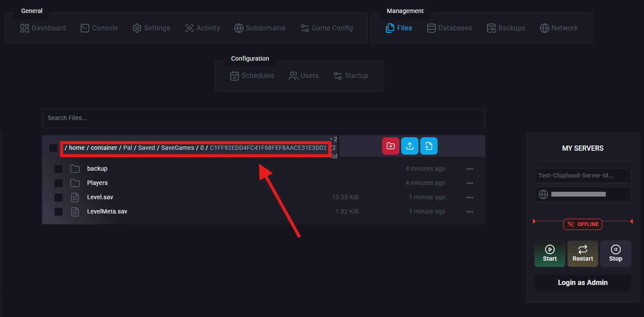Navigate to Saved in the breadcrumb path
Image resolution: width=644 pixels, height=317 pixels.
click(x=147, y=148)
